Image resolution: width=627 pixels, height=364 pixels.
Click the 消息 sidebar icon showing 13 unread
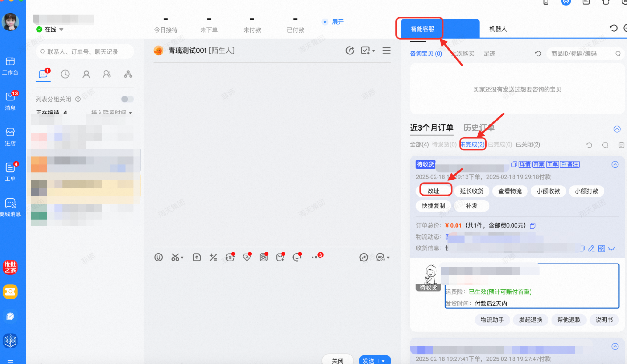10,100
